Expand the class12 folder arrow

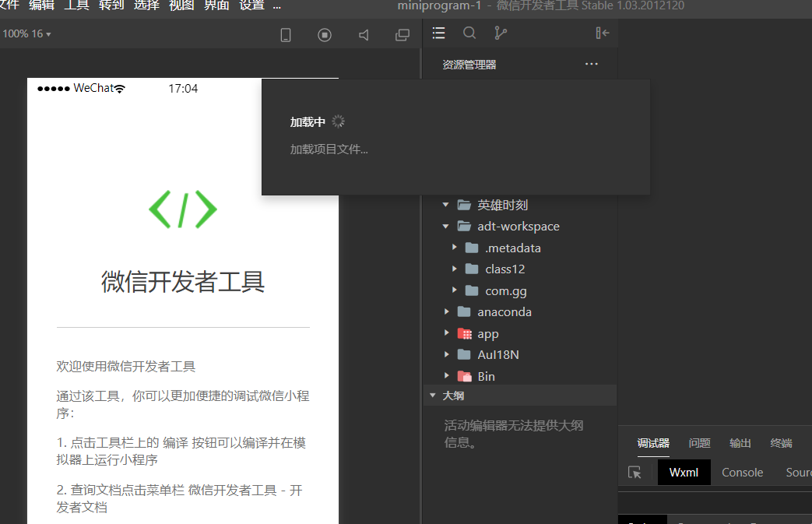point(454,269)
